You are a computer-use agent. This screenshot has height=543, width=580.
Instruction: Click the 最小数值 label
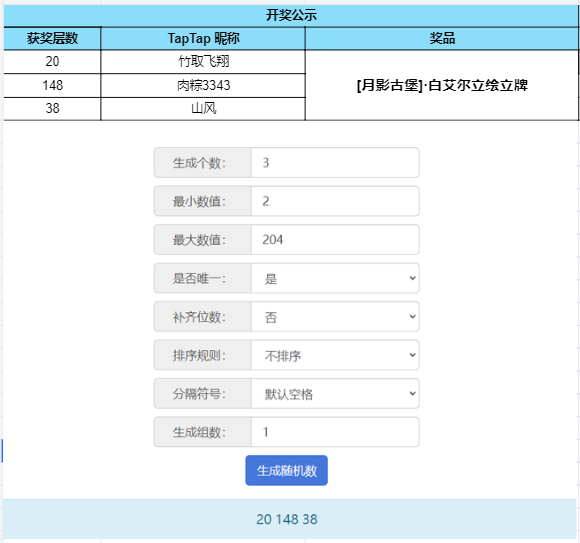(203, 201)
